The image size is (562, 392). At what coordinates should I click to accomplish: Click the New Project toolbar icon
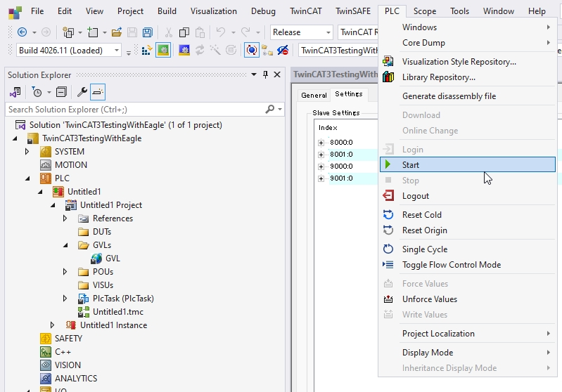[x=68, y=32]
